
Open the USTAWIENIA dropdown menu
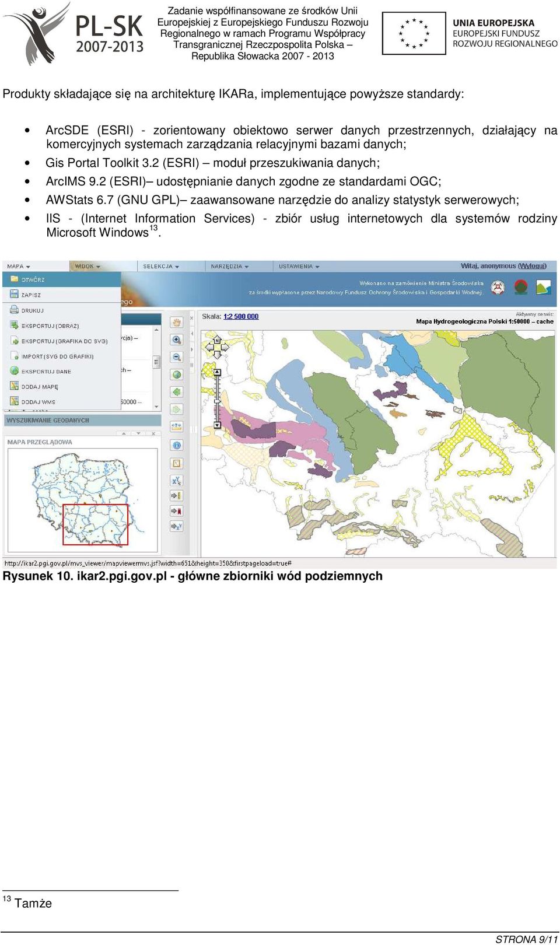pyautogui.click(x=299, y=266)
